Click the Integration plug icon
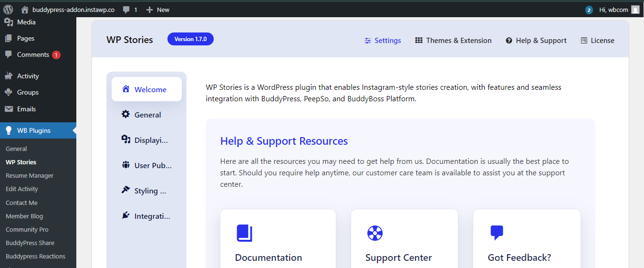 coord(125,215)
